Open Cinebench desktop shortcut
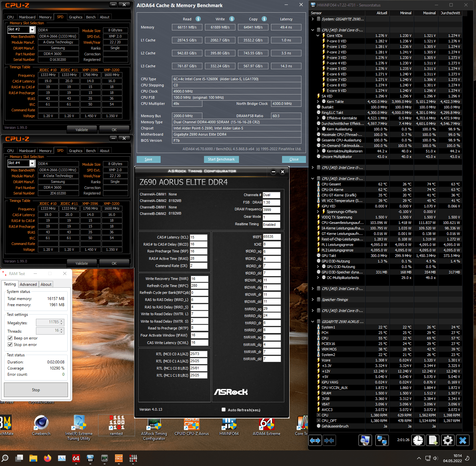The image size is (476, 466). (41, 425)
